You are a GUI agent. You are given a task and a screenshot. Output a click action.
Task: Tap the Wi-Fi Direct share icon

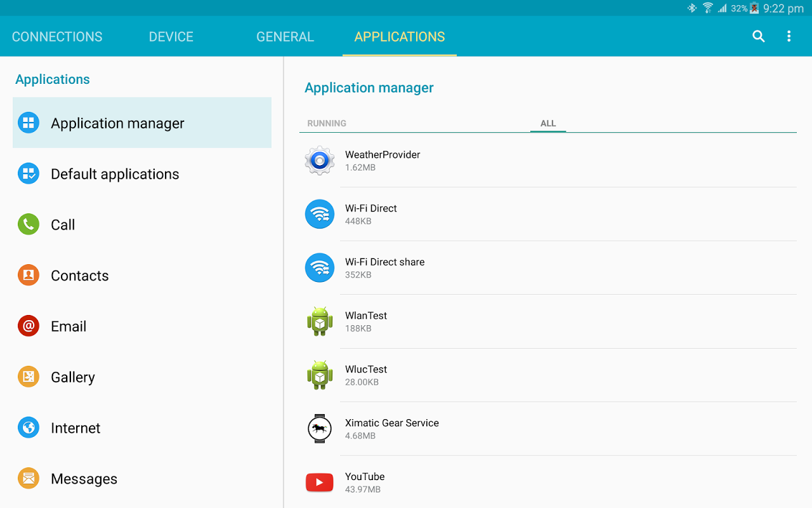(320, 268)
